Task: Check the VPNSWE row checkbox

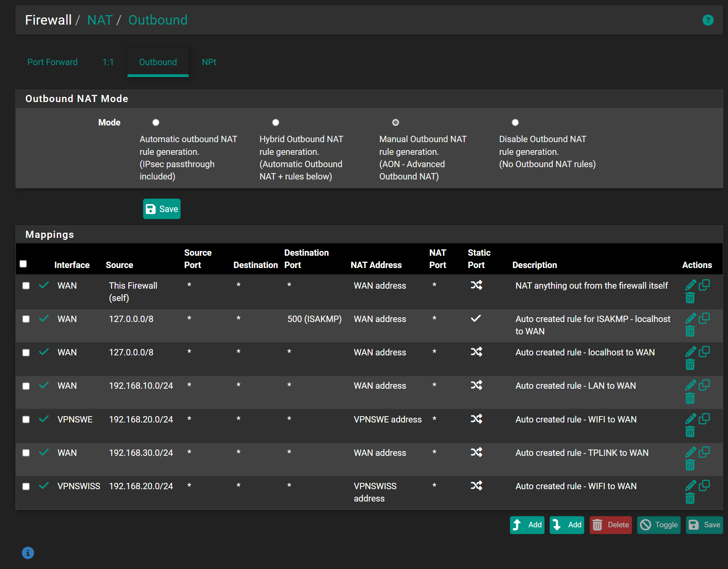Action: point(26,419)
